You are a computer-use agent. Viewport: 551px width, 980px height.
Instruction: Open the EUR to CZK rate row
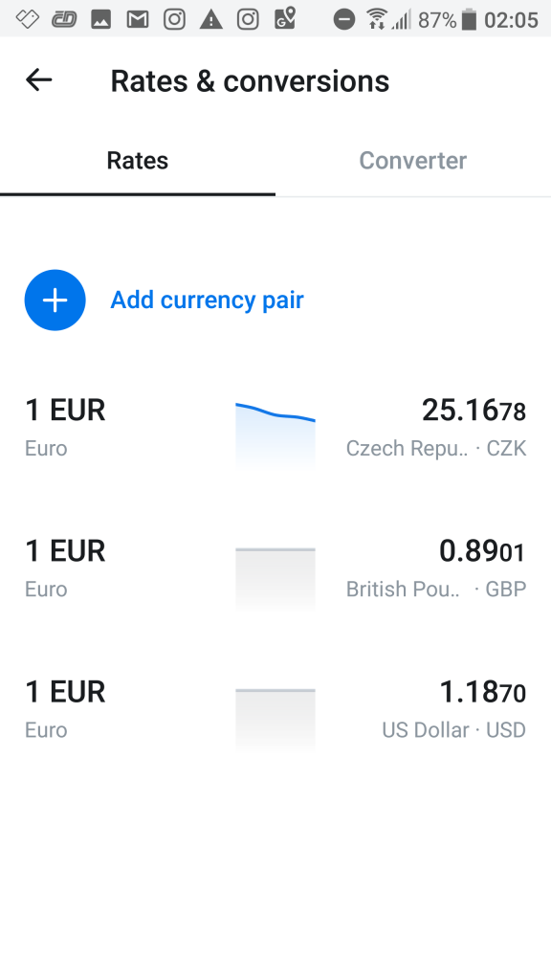click(x=275, y=429)
